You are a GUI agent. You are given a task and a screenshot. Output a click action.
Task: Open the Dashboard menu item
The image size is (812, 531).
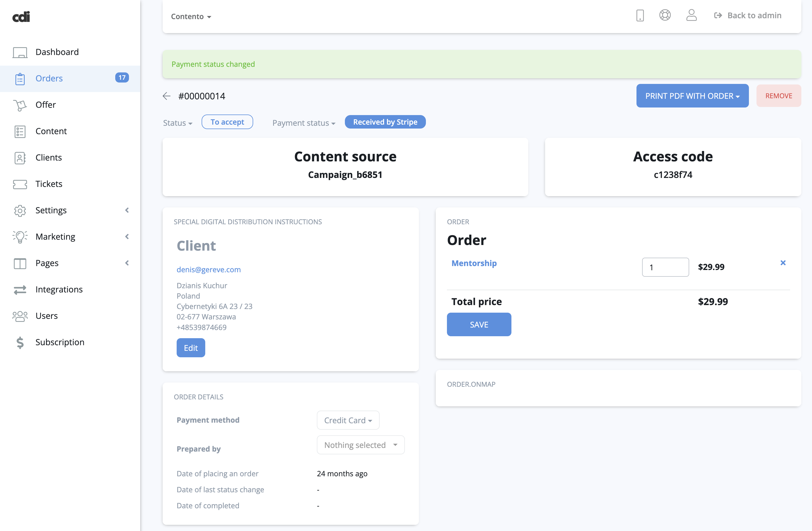57,52
